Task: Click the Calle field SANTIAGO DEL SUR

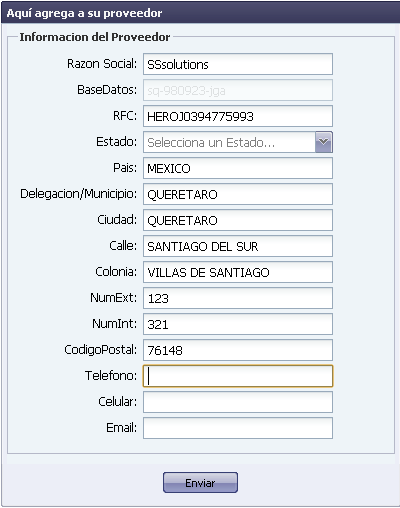Action: [238, 246]
